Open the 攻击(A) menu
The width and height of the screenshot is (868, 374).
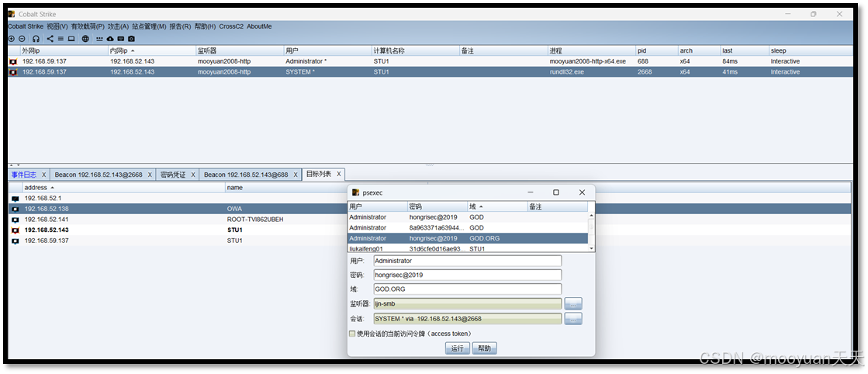119,26
